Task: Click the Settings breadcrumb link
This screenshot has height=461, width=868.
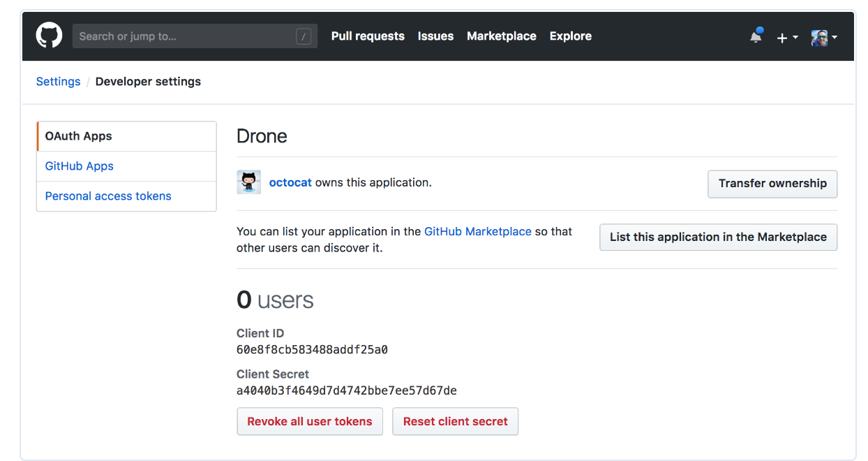Action: [58, 82]
